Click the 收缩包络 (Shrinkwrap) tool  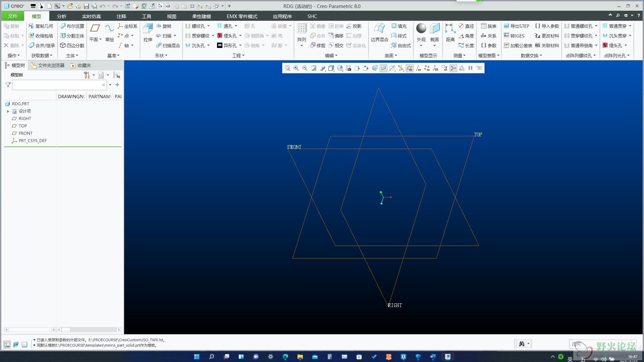click(41, 36)
